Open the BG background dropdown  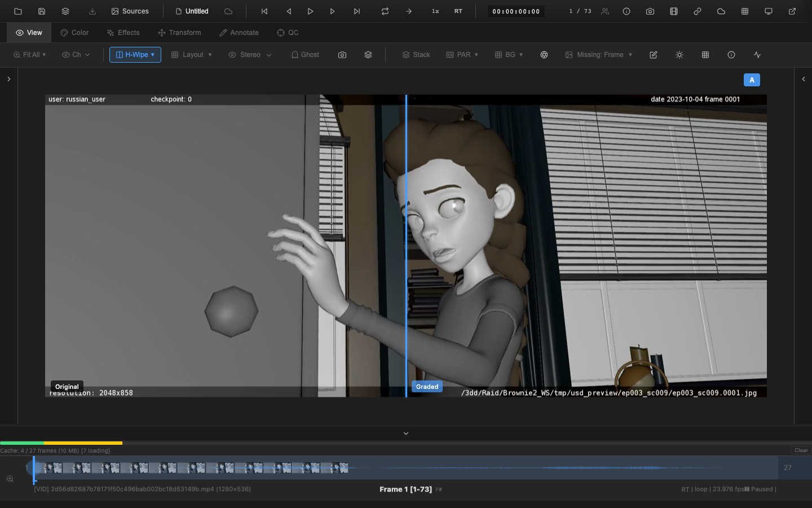[508, 54]
